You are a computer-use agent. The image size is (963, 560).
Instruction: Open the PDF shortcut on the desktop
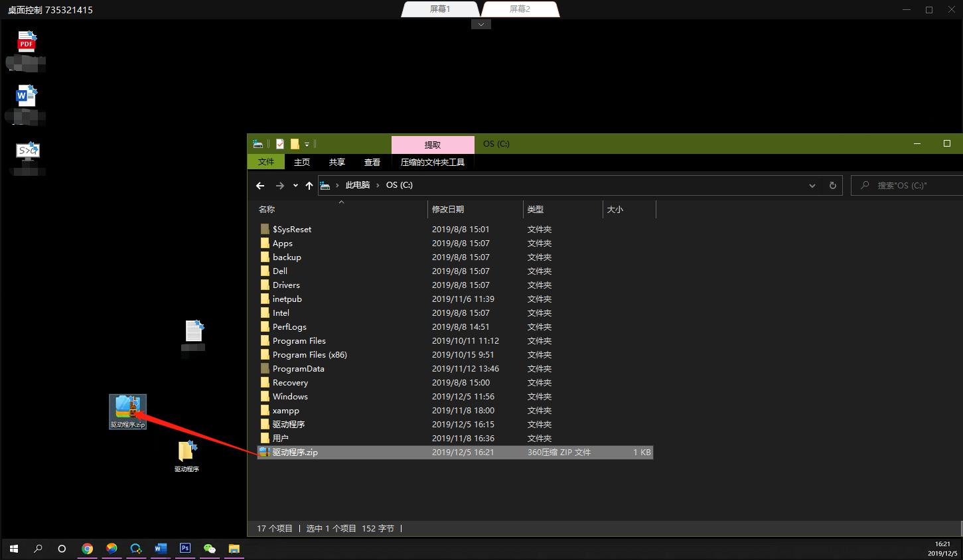coord(27,42)
